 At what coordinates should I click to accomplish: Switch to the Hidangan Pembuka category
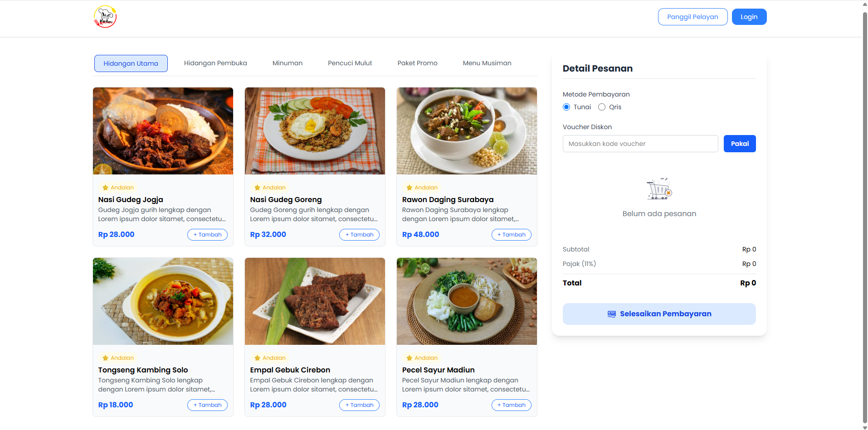(x=215, y=63)
